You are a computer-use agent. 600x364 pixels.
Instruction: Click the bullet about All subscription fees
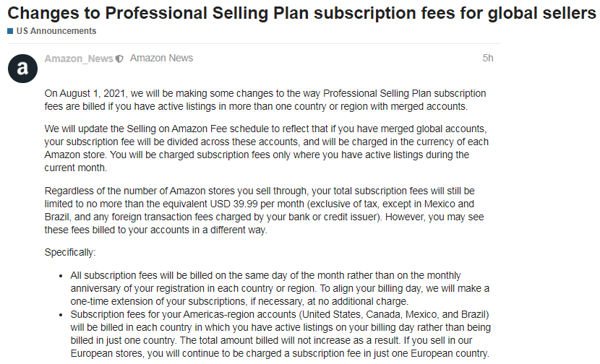(280, 288)
